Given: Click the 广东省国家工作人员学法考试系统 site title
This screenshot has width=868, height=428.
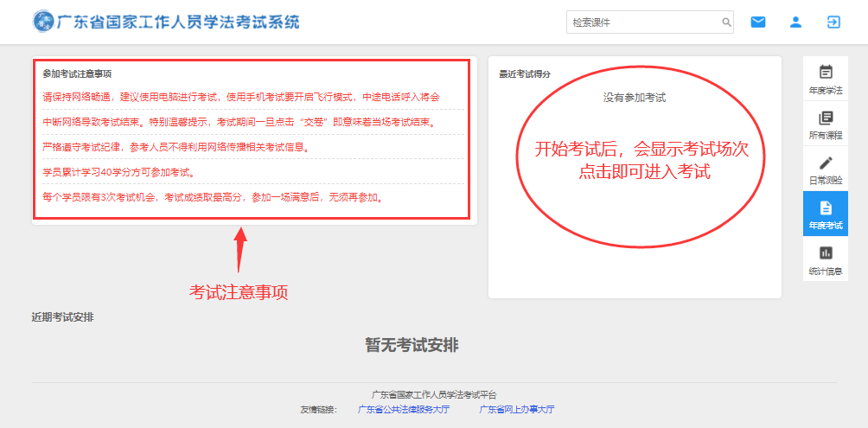Looking at the screenshot, I should (x=178, y=22).
